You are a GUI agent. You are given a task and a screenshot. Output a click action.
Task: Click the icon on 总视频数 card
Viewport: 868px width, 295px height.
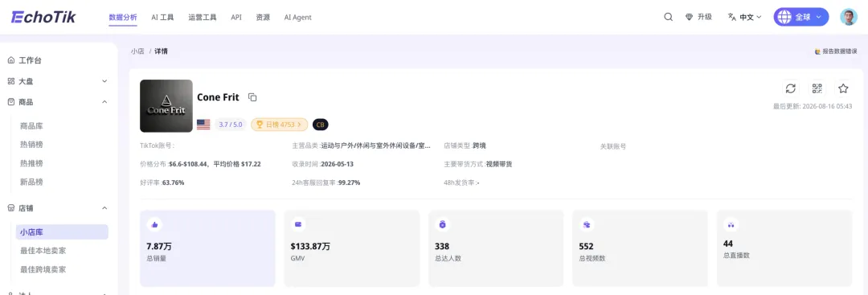[x=587, y=224]
